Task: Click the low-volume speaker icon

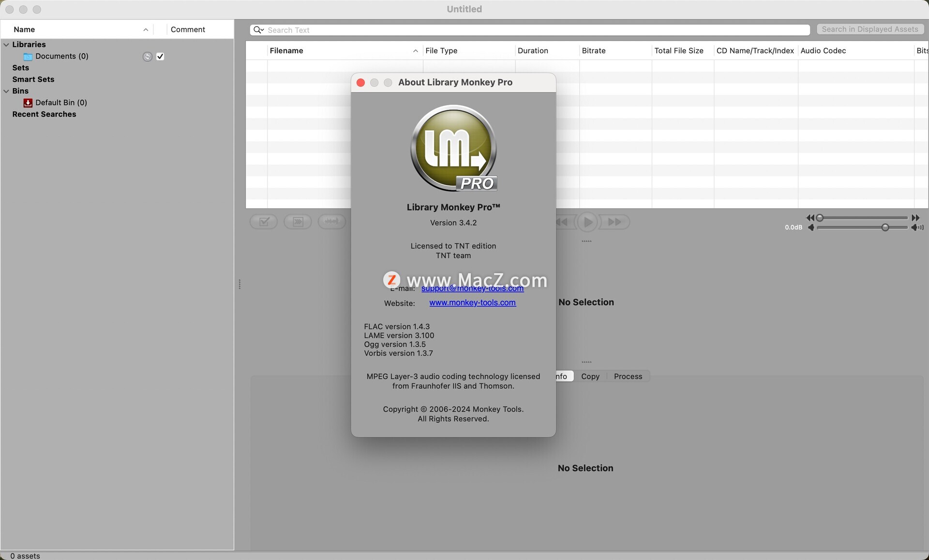Action: coord(811,227)
